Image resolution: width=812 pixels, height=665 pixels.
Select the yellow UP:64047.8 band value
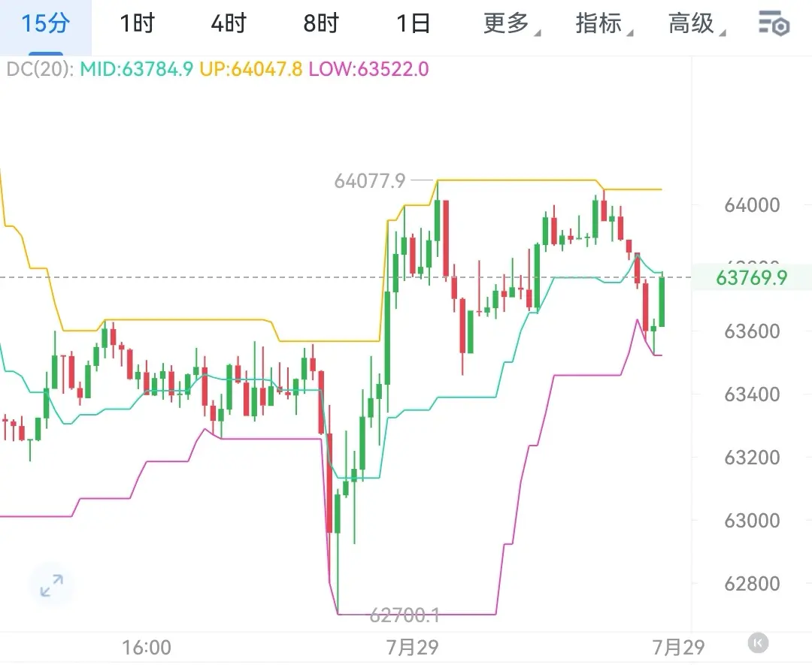click(250, 69)
